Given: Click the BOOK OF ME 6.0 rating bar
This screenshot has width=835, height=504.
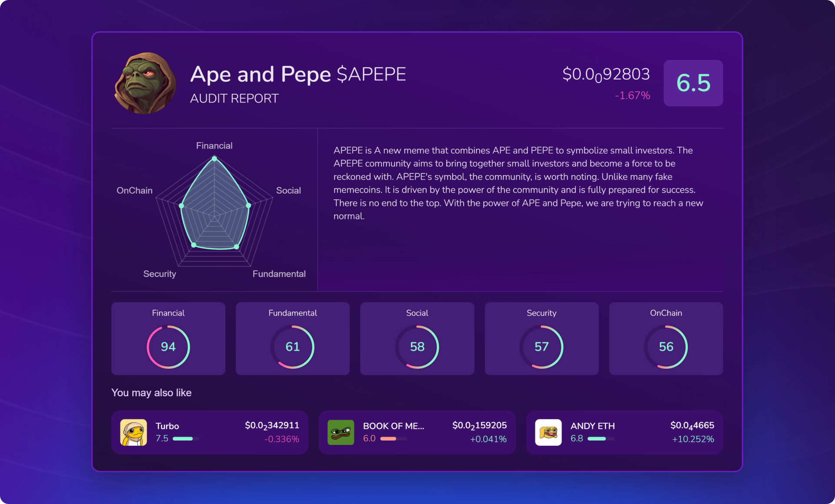Looking at the screenshot, I should (393, 439).
